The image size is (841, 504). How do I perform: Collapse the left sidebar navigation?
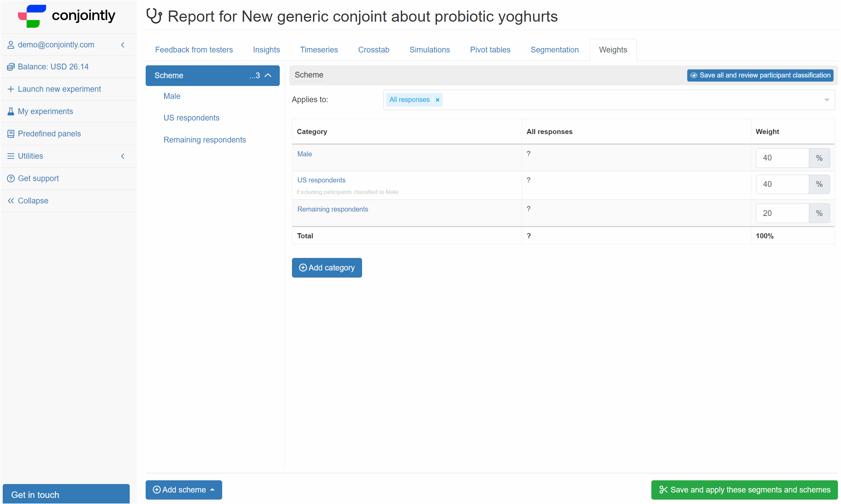point(33,200)
